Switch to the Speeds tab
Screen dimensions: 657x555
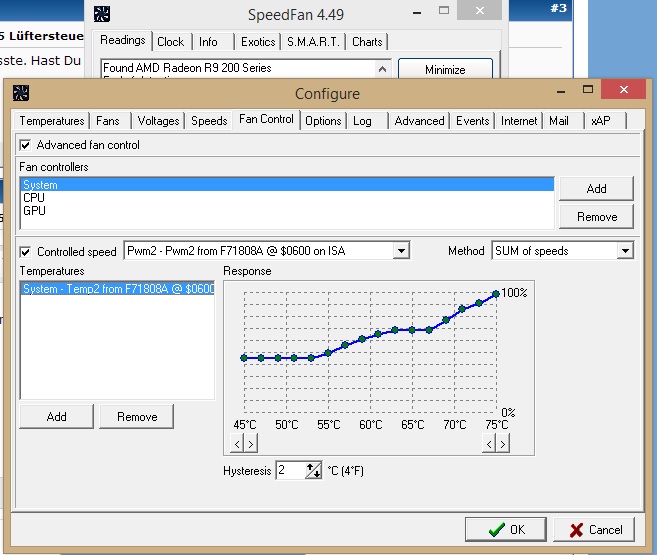pos(209,121)
